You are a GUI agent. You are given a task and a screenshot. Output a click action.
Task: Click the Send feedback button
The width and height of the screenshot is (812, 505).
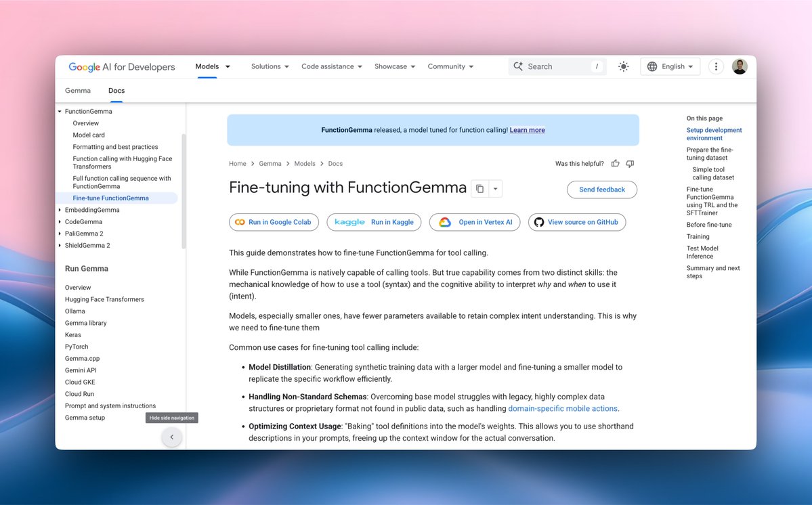[602, 190]
